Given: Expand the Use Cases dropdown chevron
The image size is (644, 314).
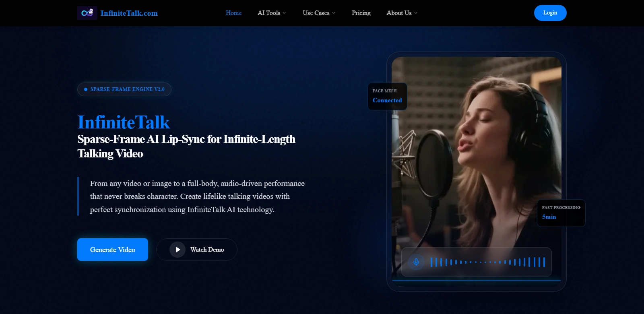Looking at the screenshot, I should 334,13.
